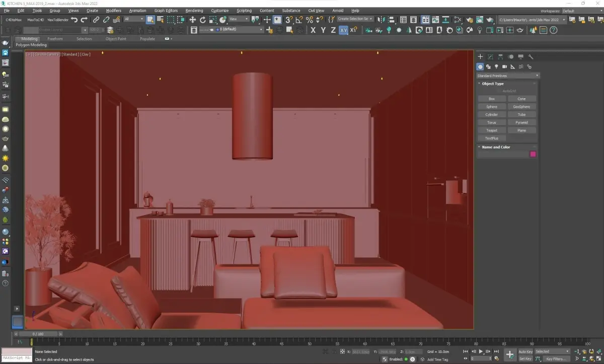Open the Selected key target dropdown
The height and width of the screenshot is (364, 604).
point(552,351)
